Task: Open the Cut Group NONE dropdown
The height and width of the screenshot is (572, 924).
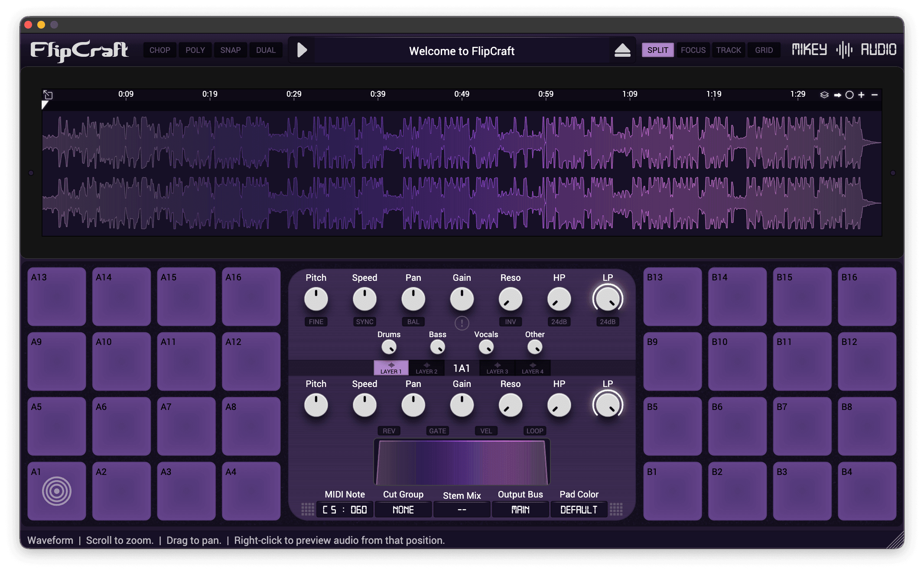Action: coord(403,510)
